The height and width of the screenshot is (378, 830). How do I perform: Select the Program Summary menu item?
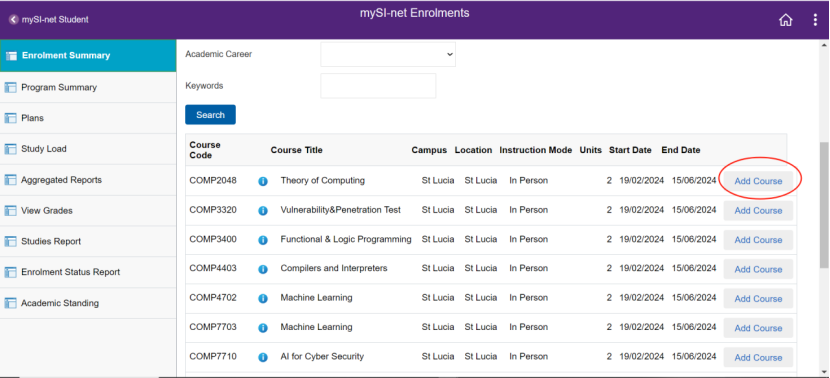[x=88, y=87]
